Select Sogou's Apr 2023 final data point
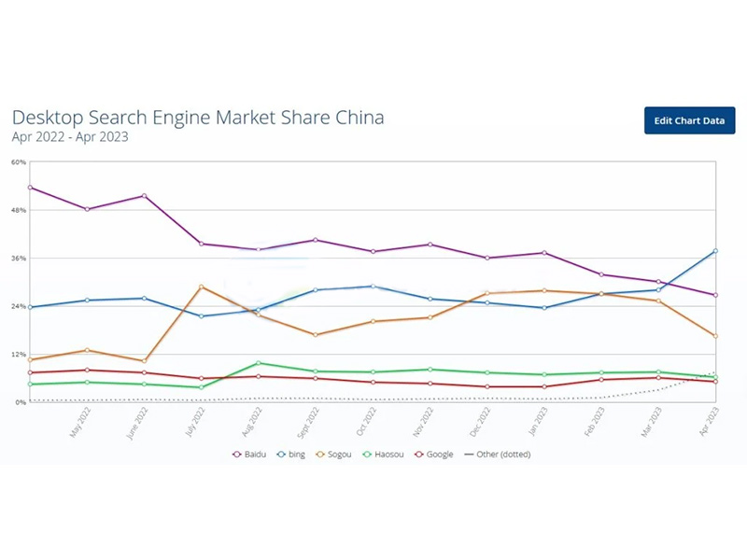The width and height of the screenshot is (747, 560). [715, 336]
